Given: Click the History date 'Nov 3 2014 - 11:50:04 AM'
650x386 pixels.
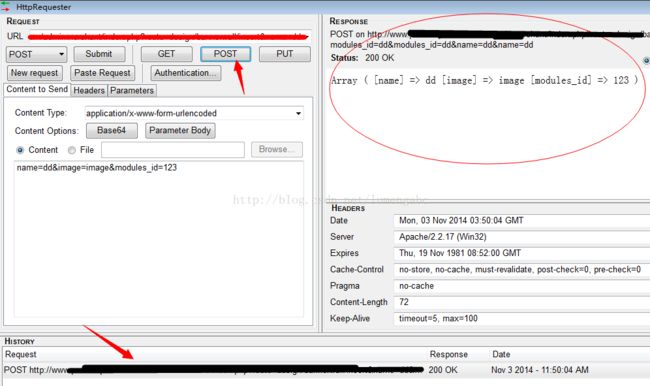Looking at the screenshot, I should click(540, 370).
